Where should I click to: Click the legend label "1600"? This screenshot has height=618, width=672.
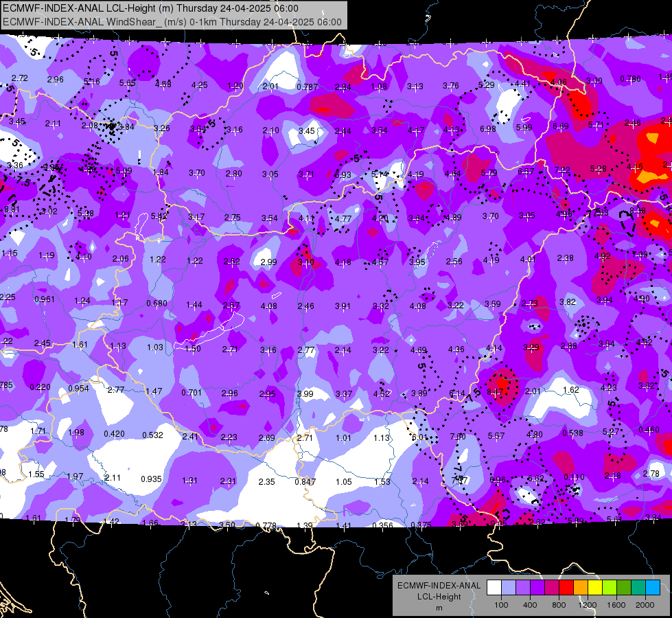pos(616,605)
